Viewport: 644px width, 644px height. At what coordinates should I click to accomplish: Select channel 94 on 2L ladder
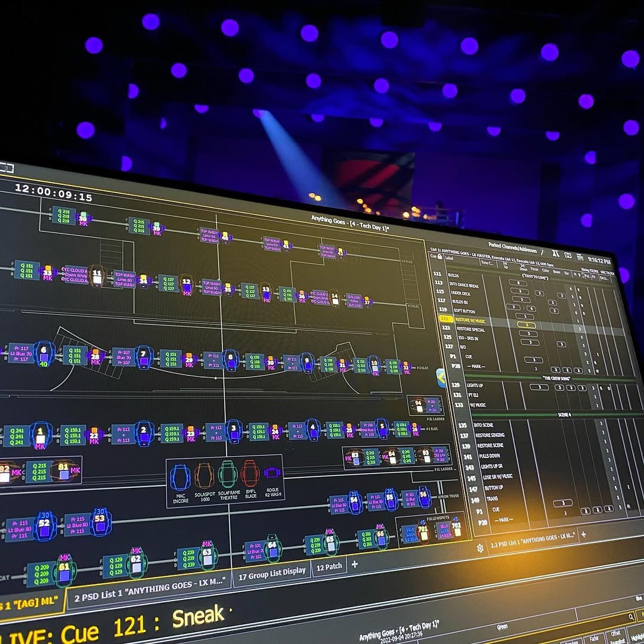pyautogui.click(x=419, y=406)
